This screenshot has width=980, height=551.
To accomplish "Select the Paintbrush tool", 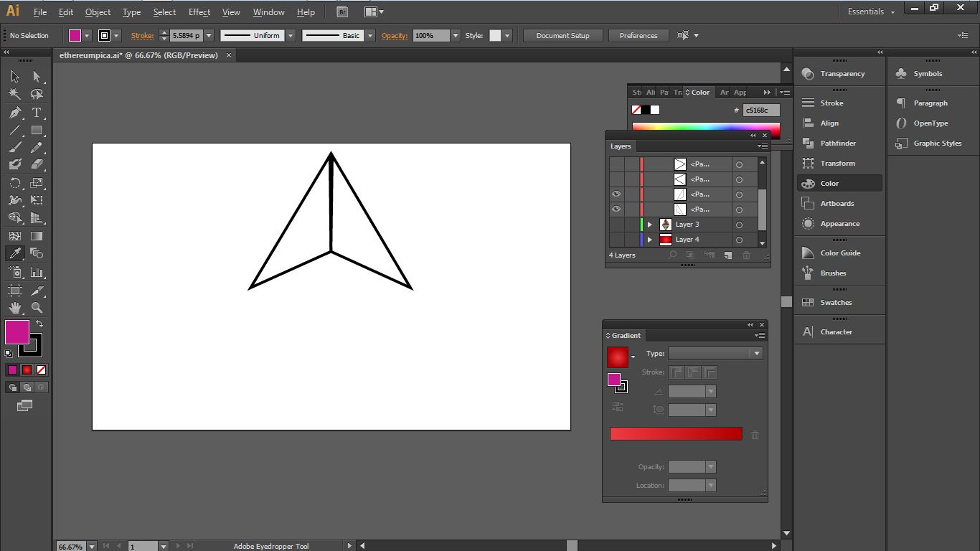I will tap(15, 148).
